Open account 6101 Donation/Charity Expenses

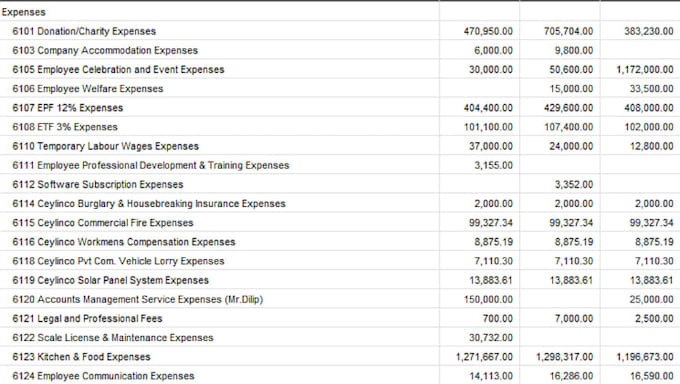pos(84,31)
